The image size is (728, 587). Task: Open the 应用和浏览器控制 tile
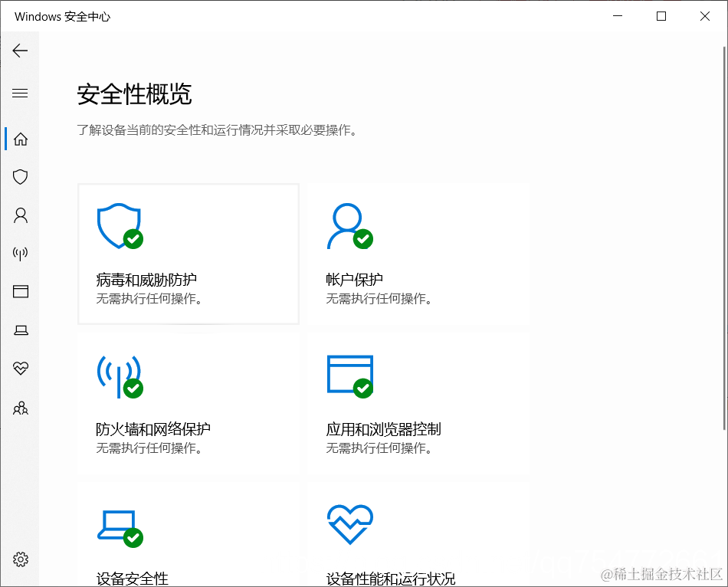click(x=418, y=402)
